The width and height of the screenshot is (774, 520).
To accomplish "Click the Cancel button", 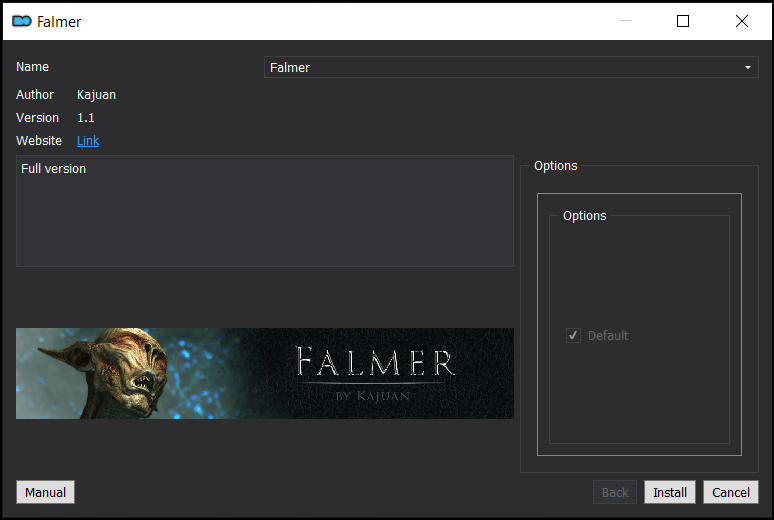I will [731, 492].
